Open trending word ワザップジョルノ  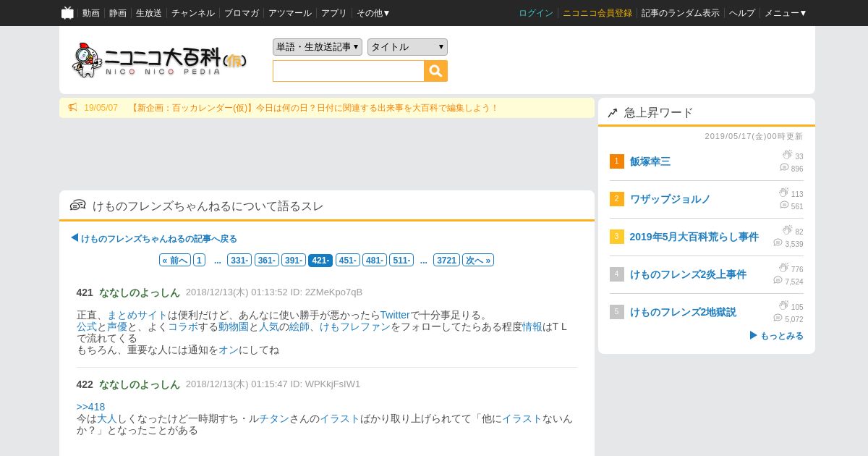pos(671,199)
